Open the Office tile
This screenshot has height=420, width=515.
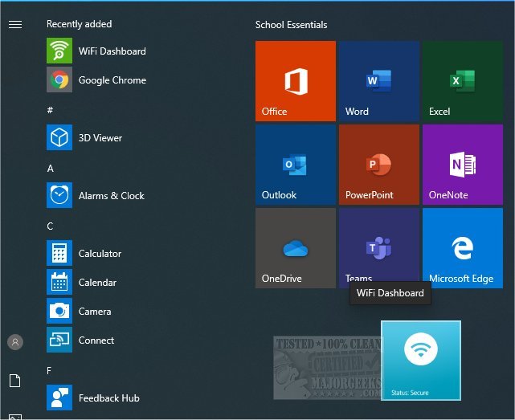coord(296,81)
